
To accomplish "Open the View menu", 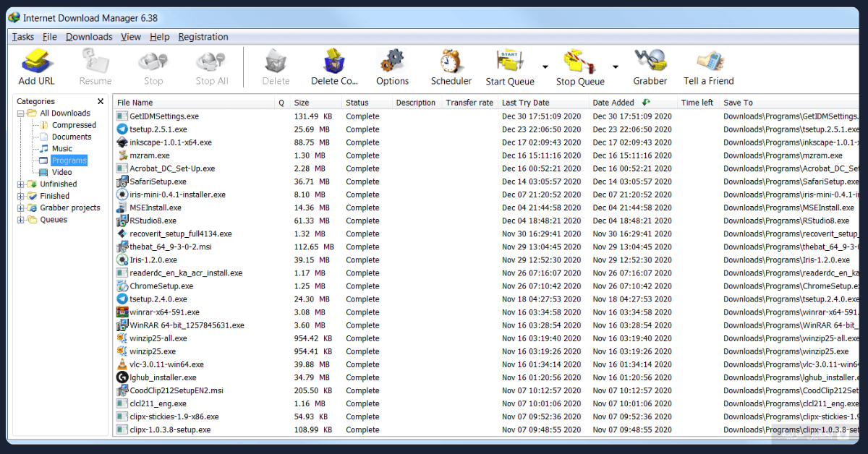I will tap(131, 37).
